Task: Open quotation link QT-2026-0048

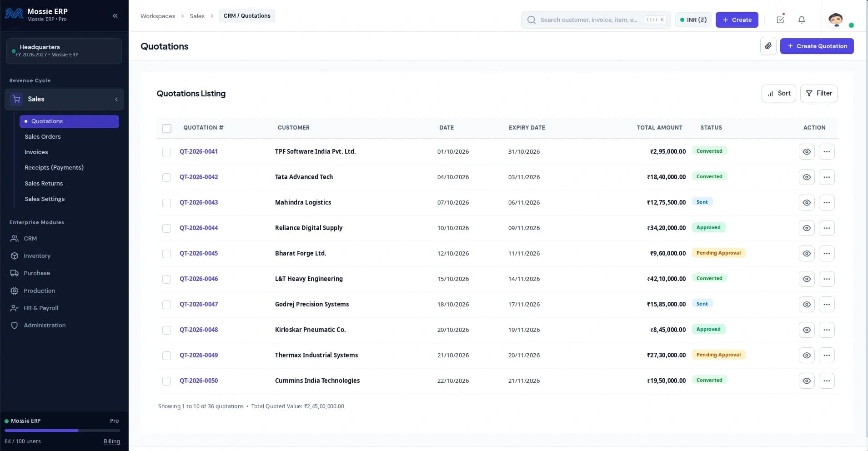Action: (x=199, y=330)
